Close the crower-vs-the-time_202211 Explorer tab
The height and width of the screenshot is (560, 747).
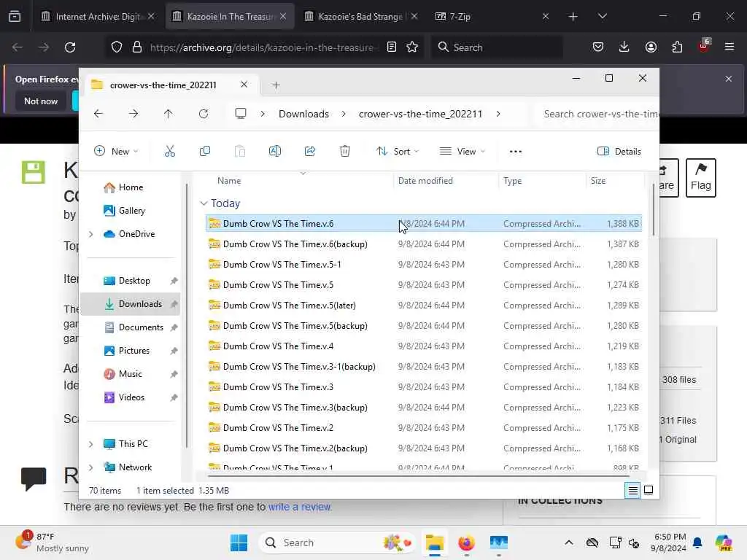[x=244, y=85]
